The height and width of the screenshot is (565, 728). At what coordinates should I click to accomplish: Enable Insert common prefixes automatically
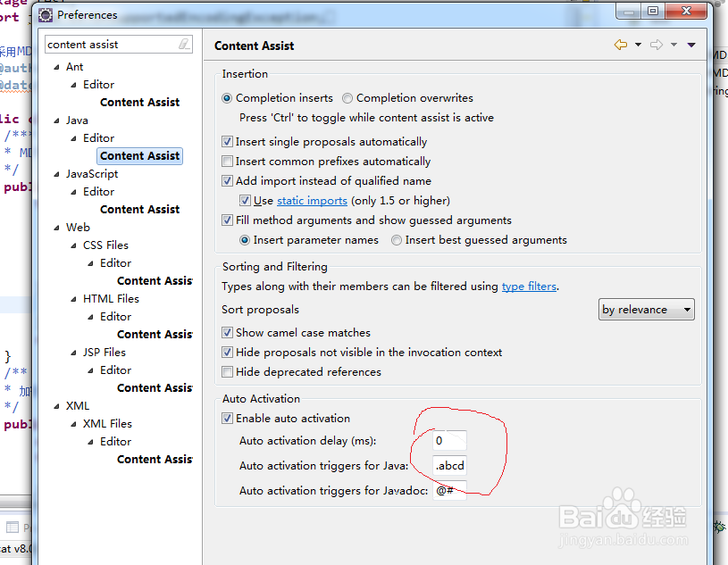(x=227, y=162)
